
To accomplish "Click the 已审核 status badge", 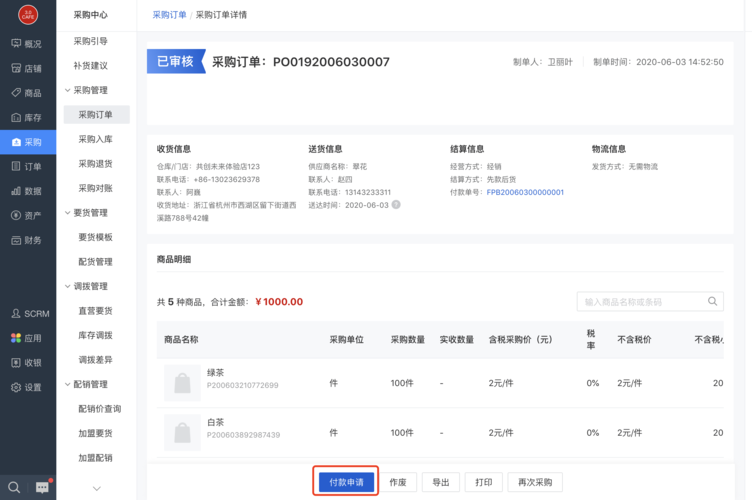I will 176,61.
